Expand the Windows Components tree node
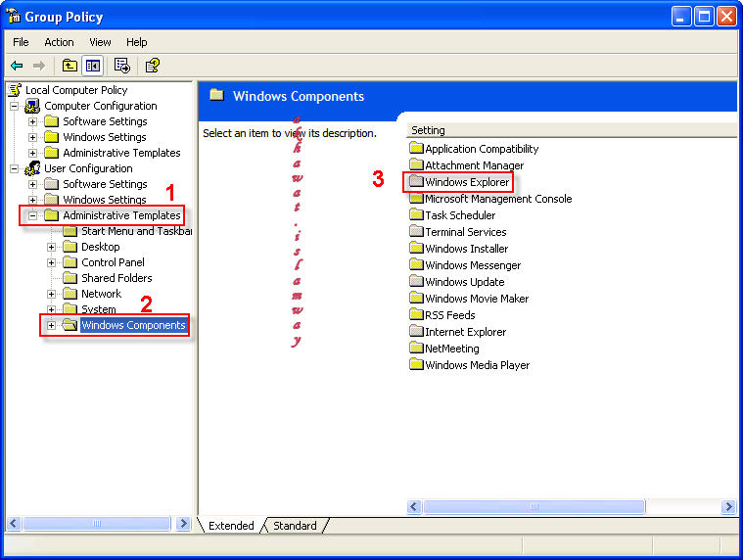This screenshot has height=560, width=743. (x=51, y=325)
